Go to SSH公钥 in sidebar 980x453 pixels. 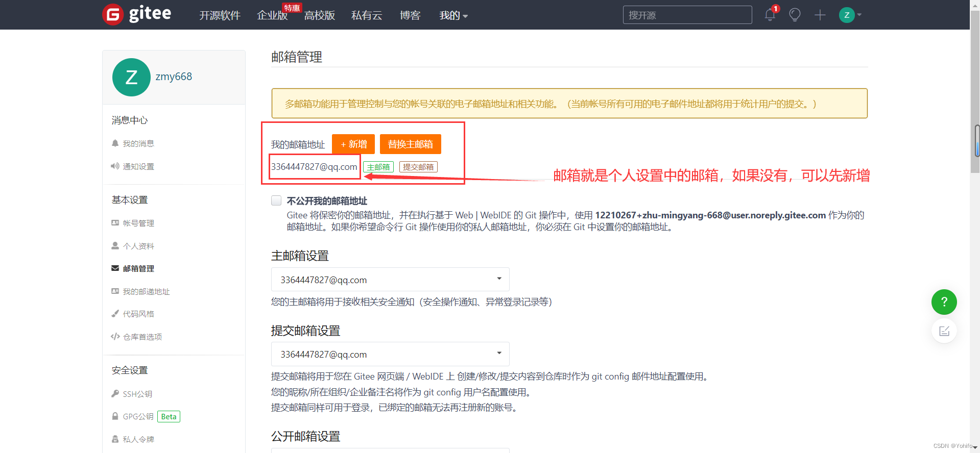click(x=137, y=394)
